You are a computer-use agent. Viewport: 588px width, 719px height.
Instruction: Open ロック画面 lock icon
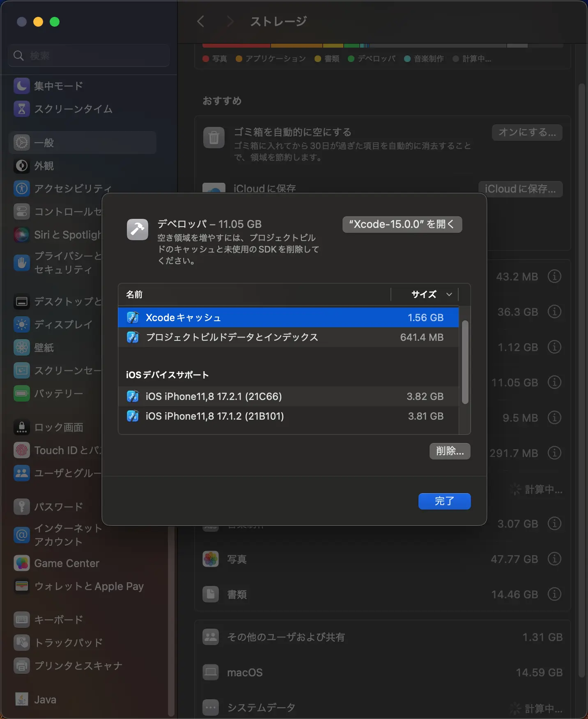(x=22, y=427)
